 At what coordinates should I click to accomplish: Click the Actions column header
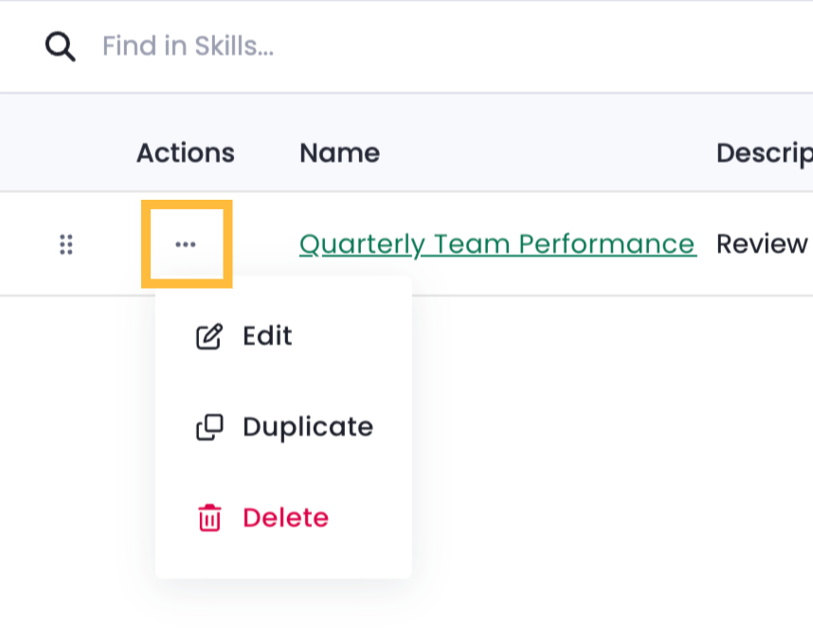point(186,152)
